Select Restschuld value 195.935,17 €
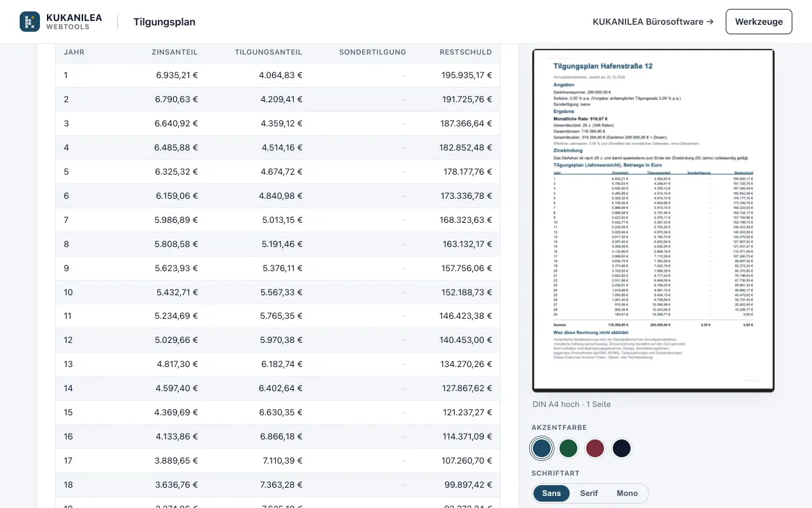812x508 pixels. [x=467, y=75]
